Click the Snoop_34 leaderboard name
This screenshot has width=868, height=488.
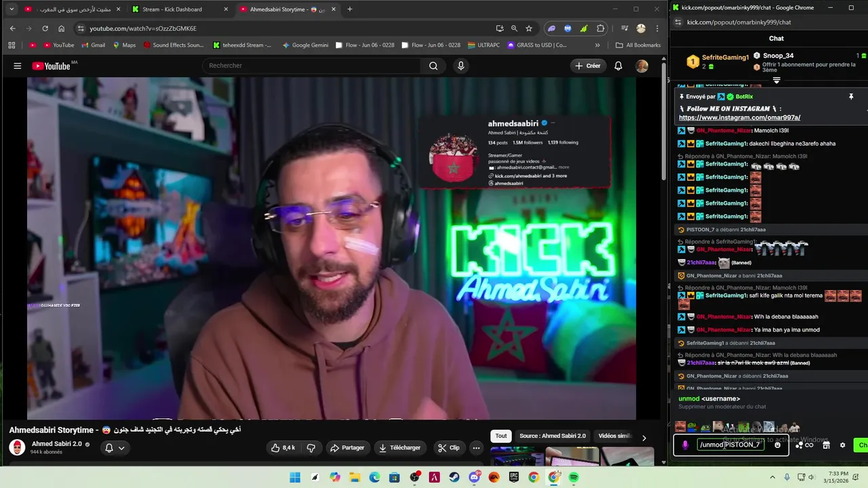coord(778,56)
